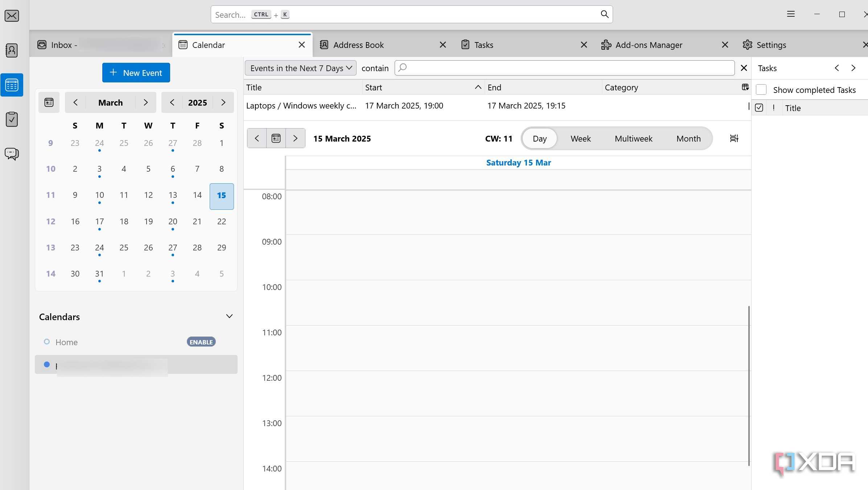Screen dimensions: 868x490
Task: Open Chat from the sidebar
Action: (12, 154)
